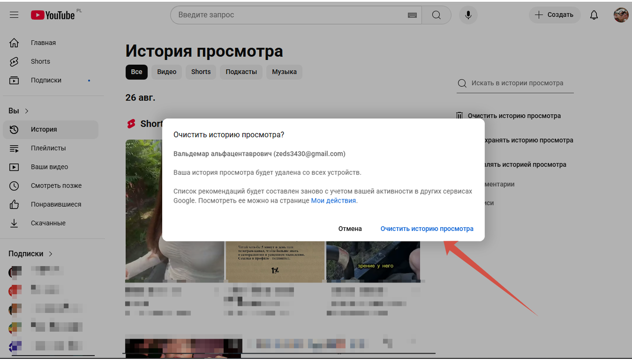Select the Все filter chip
This screenshot has height=364, width=632.
click(136, 72)
